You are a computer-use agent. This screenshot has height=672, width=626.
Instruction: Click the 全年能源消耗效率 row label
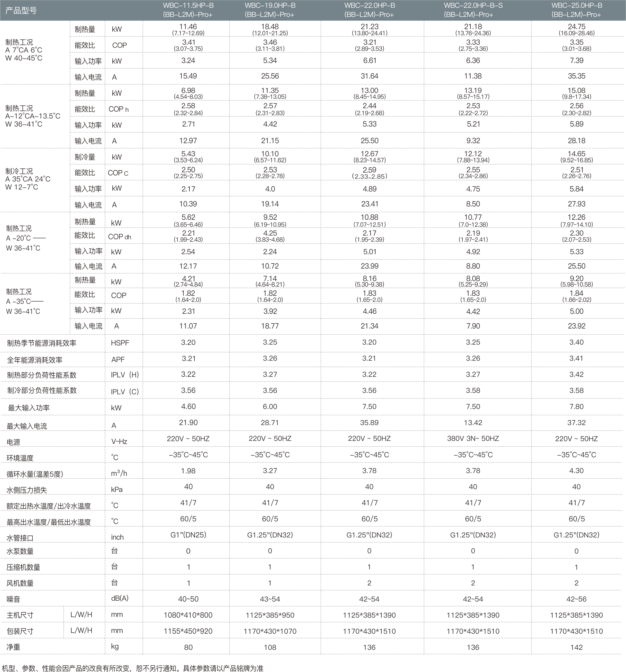34,360
